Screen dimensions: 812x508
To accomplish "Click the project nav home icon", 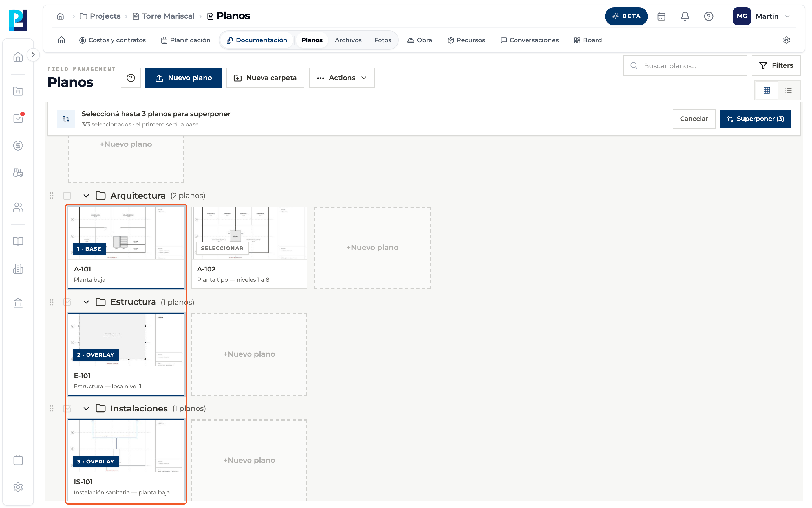I will pyautogui.click(x=61, y=40).
